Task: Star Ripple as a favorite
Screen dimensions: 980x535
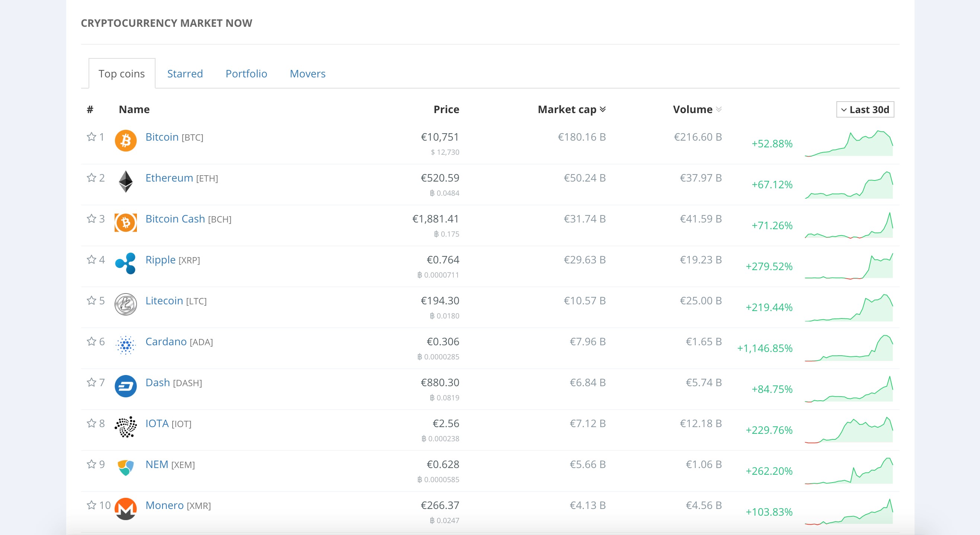Action: tap(91, 260)
